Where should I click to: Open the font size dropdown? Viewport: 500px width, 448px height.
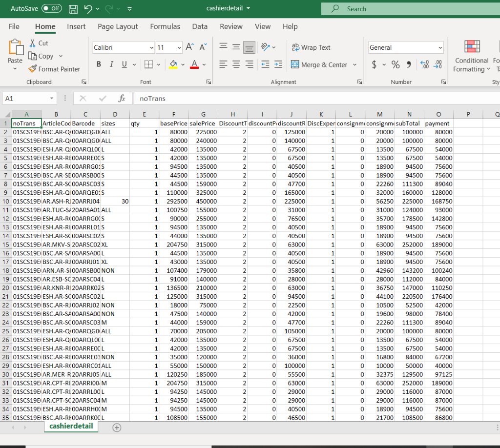pos(179,47)
